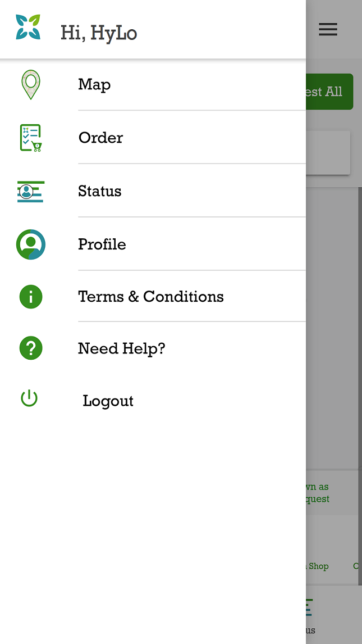Click the HyLo leaf logo icon
This screenshot has width=362, height=644.
pos(28,28)
